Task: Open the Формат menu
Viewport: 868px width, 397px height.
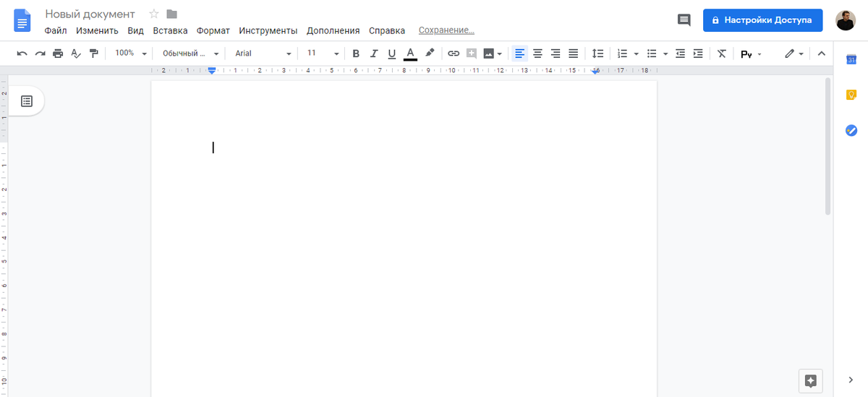Action: pyautogui.click(x=213, y=30)
